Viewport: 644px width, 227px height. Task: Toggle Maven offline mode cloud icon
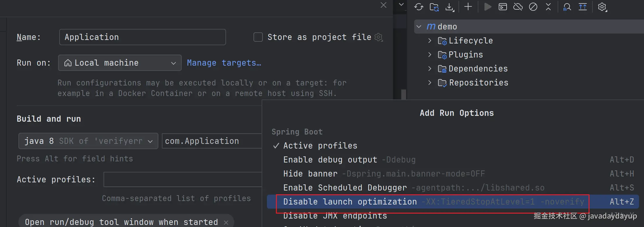[518, 7]
